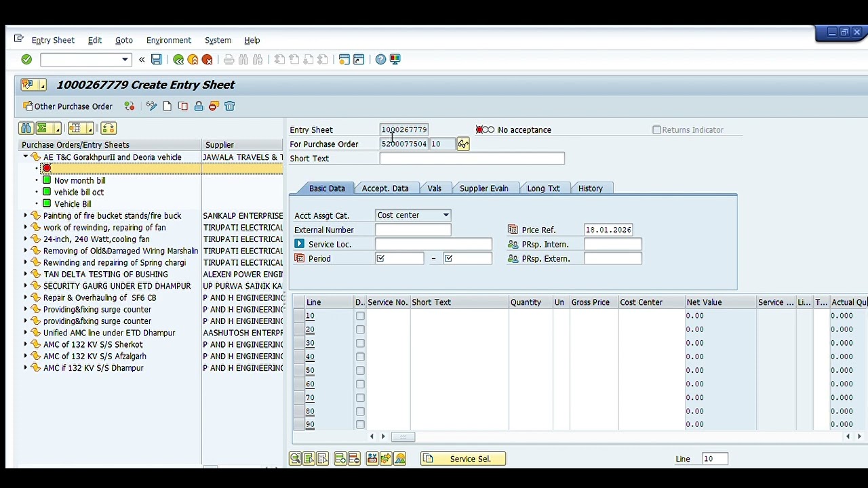This screenshot has width=868, height=488.
Task: Open the Long Txt tab
Action: [543, 188]
